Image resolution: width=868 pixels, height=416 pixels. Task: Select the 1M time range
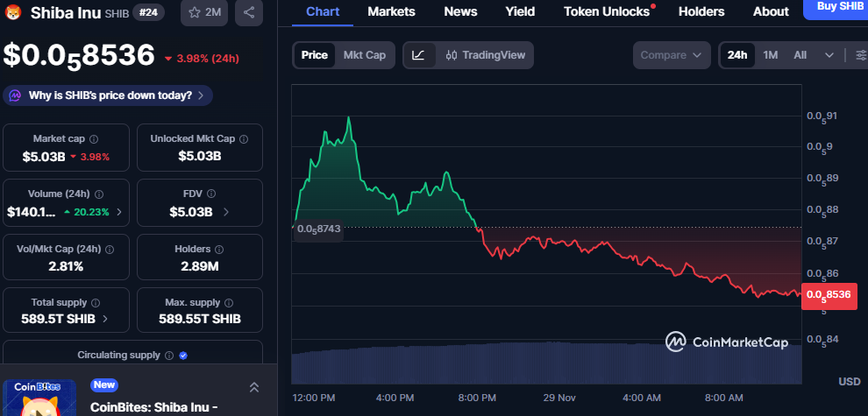click(770, 55)
